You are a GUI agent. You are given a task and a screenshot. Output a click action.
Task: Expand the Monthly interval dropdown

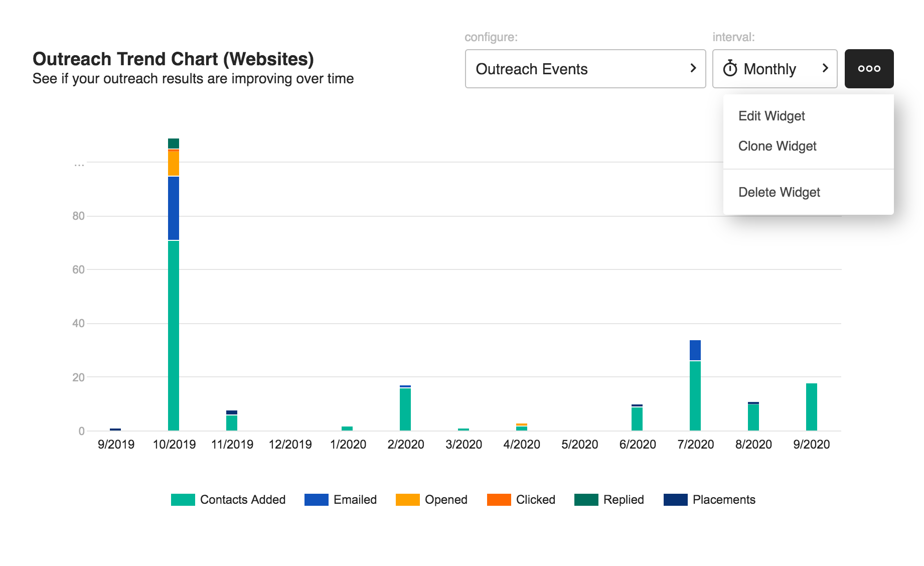click(774, 69)
